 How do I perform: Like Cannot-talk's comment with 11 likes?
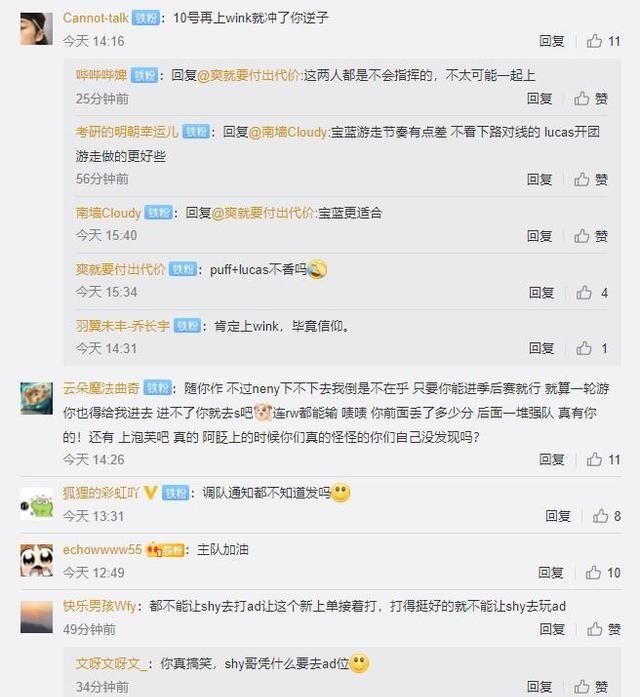coord(603,41)
